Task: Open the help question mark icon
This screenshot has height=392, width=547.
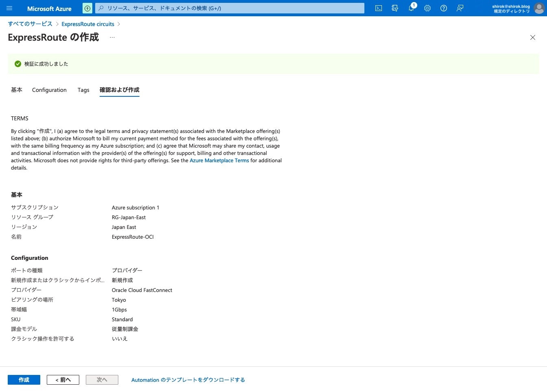Action: (444, 8)
